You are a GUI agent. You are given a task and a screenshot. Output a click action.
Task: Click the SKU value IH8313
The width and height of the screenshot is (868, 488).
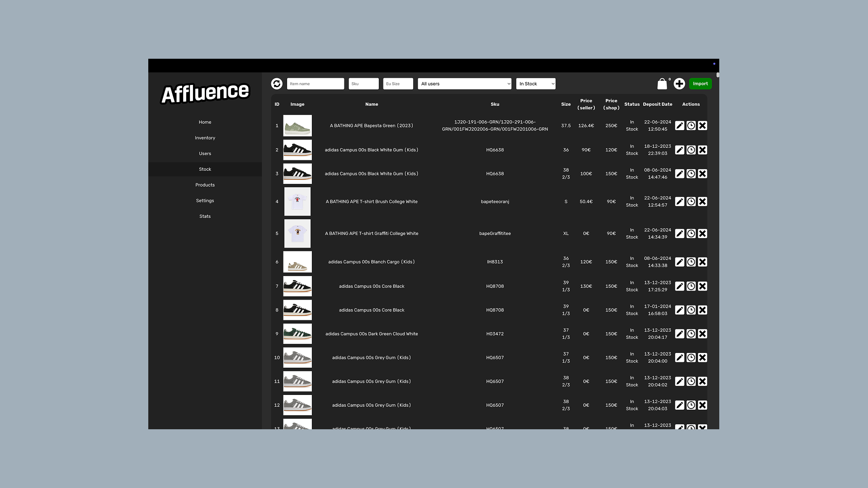coord(495,262)
